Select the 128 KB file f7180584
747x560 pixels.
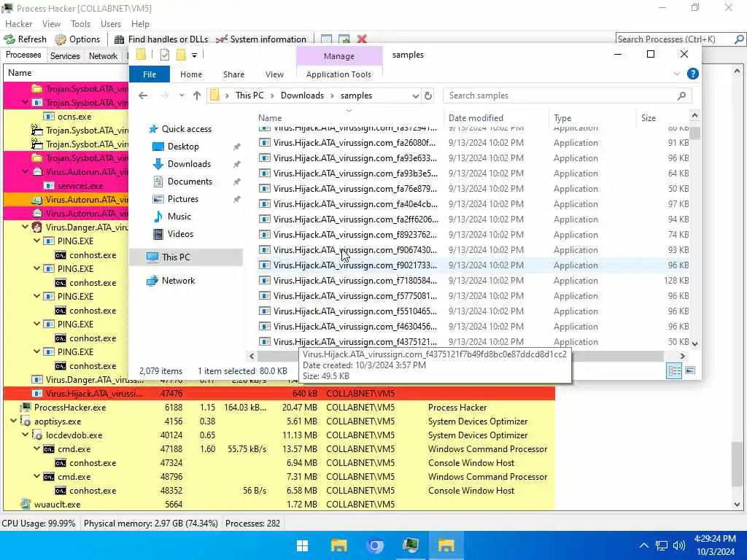473,281
